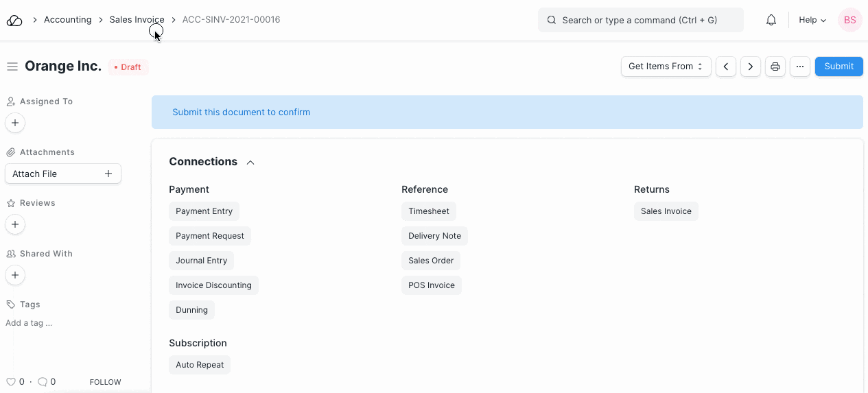
Task: Click the ERPNext cloud home logo
Action: (14, 21)
